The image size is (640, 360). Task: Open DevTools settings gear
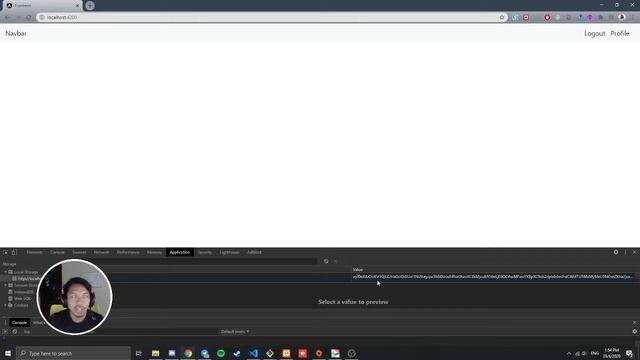[616, 252]
